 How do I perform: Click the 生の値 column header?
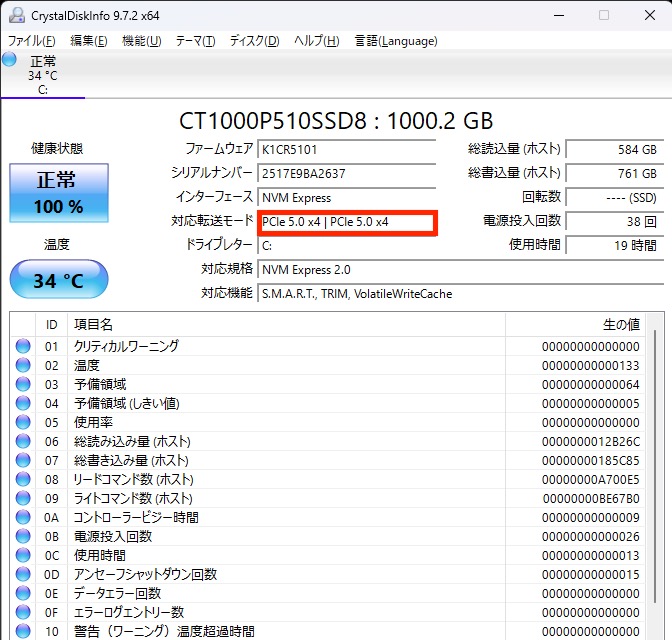pyautogui.click(x=620, y=325)
